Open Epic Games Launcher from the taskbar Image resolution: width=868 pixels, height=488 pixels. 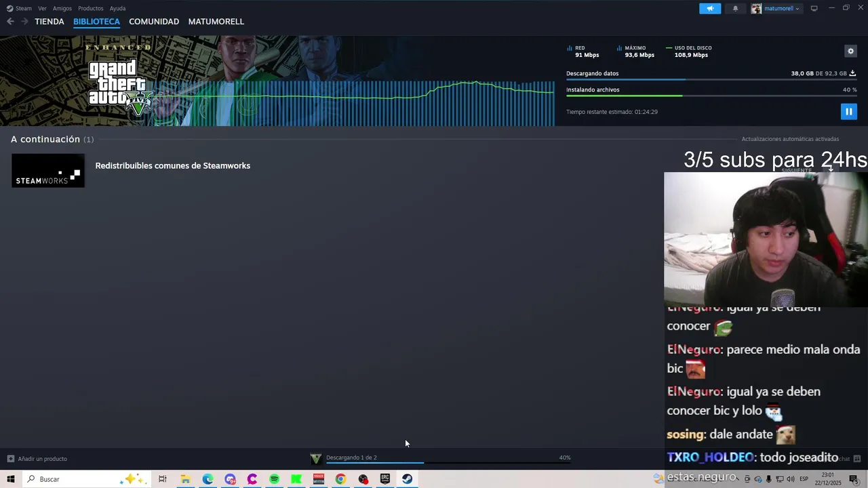[x=385, y=479]
